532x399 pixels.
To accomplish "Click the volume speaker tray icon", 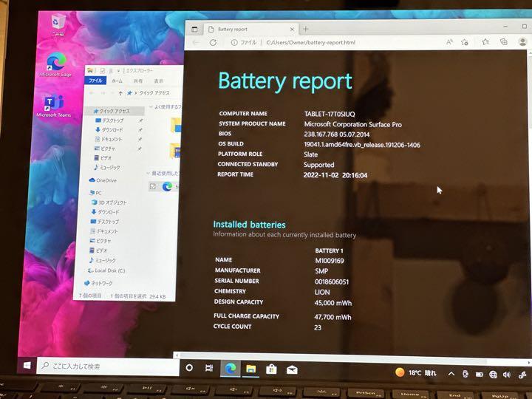I will [x=507, y=375].
